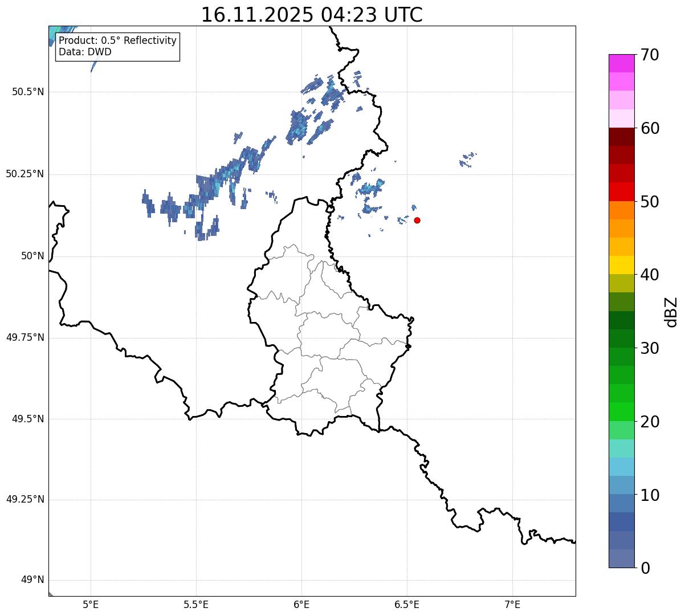The image size is (685, 616).
Task: Click the 50°N latitude label
Action: (32, 256)
